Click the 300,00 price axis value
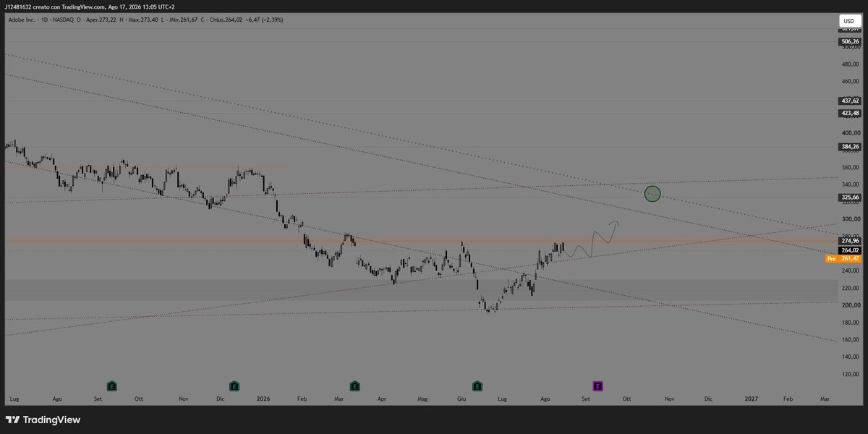This screenshot has width=868, height=434. pos(851,219)
